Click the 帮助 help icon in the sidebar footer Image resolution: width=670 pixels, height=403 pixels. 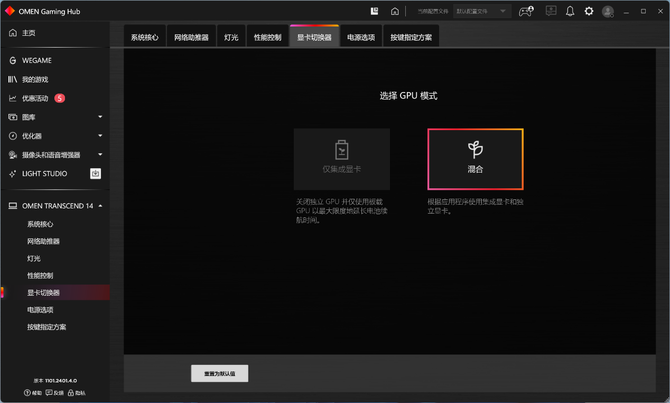(32, 393)
